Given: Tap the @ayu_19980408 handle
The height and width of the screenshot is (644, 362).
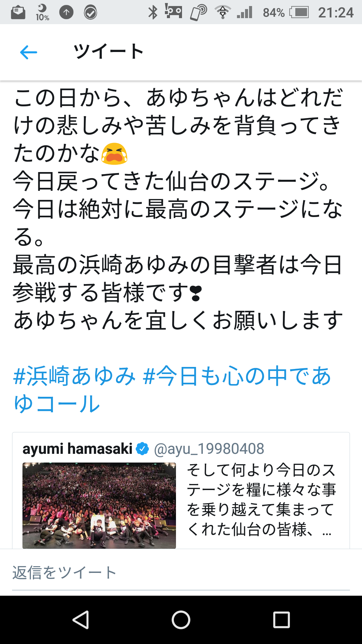Looking at the screenshot, I should pyautogui.click(x=209, y=449).
